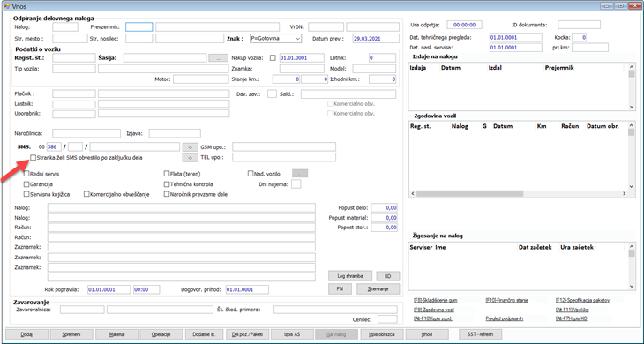
Task: Click the KO button
Action: [387, 276]
